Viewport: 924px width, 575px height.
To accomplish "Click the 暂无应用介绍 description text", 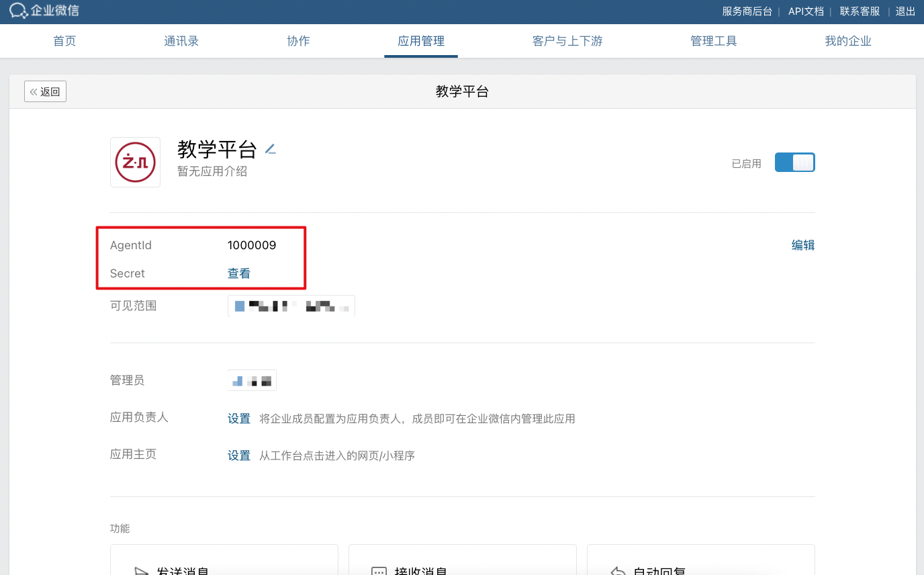I will pos(212,171).
